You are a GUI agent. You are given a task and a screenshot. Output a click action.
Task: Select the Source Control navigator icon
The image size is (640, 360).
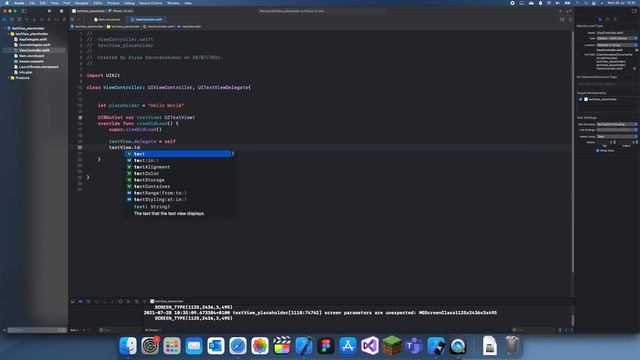coord(12,19)
